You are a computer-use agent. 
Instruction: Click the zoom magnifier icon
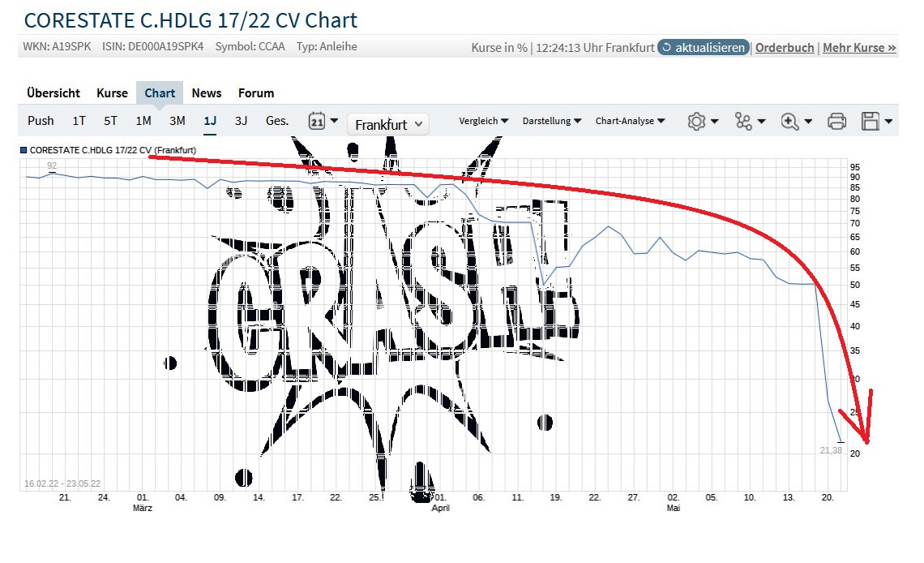click(789, 121)
